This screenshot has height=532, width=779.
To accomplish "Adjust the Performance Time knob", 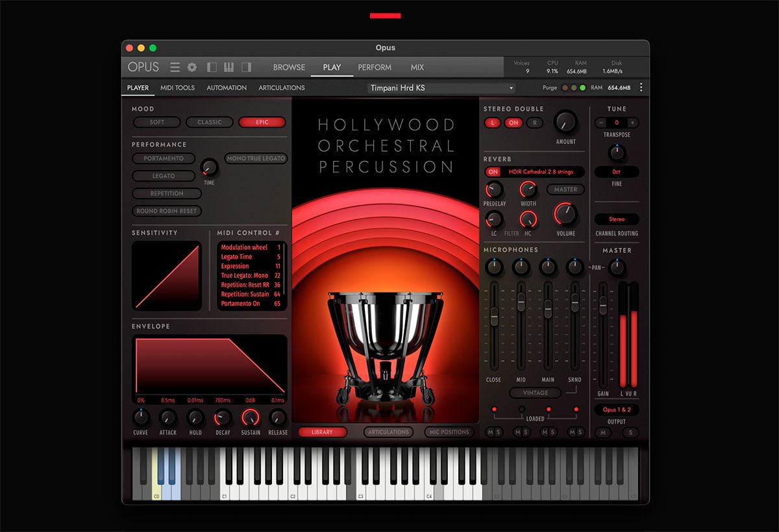I will (209, 168).
